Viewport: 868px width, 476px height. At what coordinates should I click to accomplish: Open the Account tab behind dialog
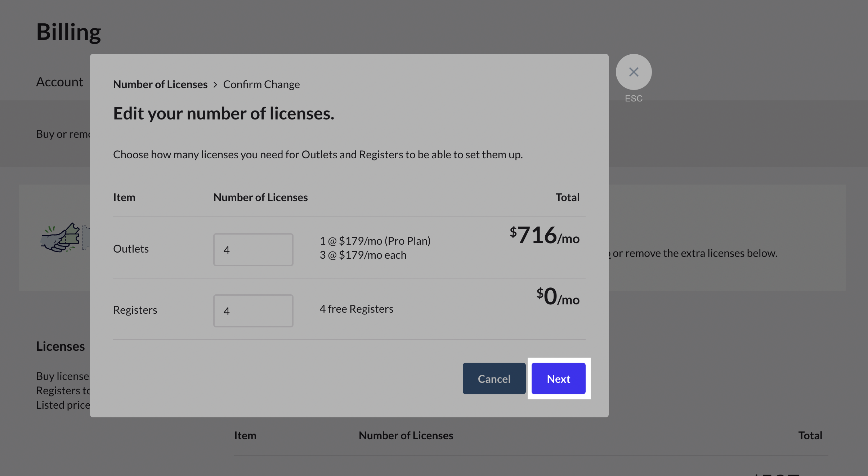(x=59, y=82)
